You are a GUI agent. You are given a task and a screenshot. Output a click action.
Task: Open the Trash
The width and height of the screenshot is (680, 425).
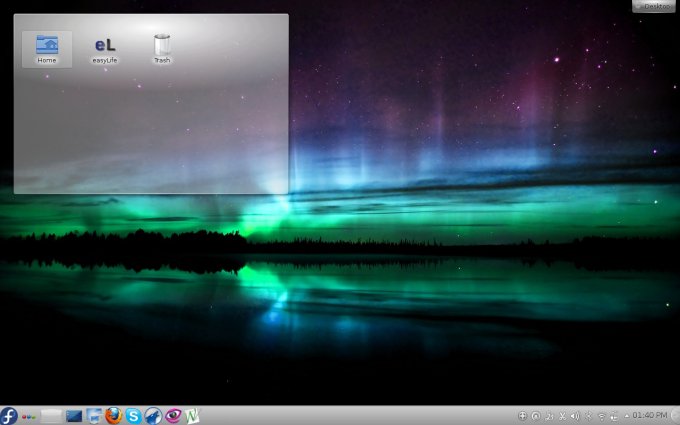point(162,48)
